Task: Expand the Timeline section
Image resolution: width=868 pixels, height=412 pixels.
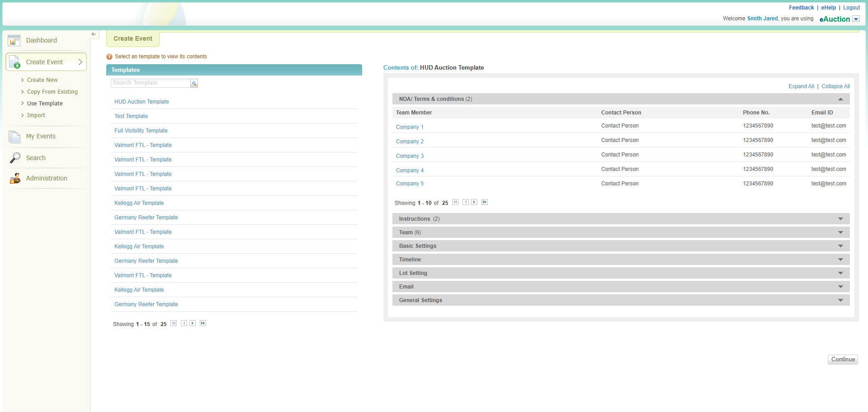Action: pos(840,260)
